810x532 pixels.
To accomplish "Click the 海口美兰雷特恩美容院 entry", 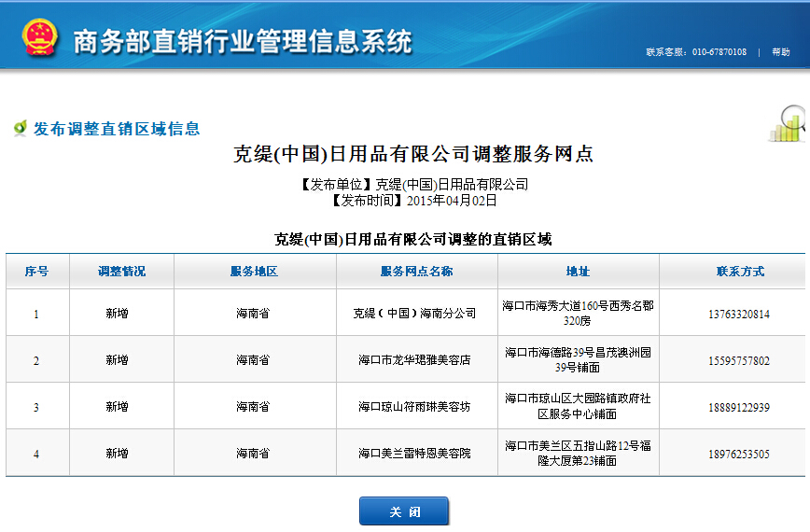I will click(x=416, y=454).
